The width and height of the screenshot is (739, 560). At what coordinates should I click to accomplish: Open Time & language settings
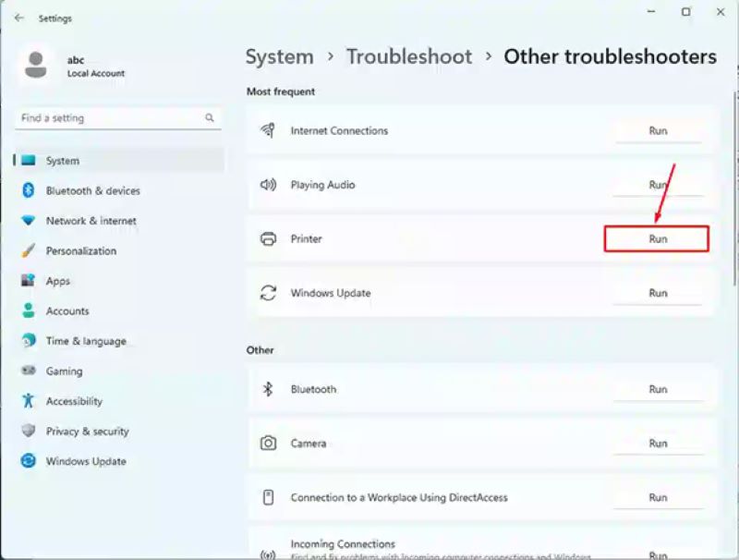85,341
